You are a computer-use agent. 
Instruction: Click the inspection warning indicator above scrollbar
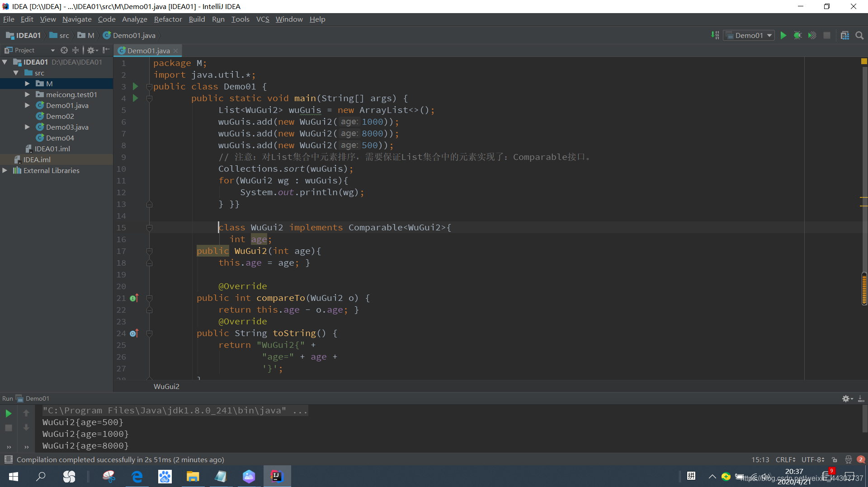point(864,61)
